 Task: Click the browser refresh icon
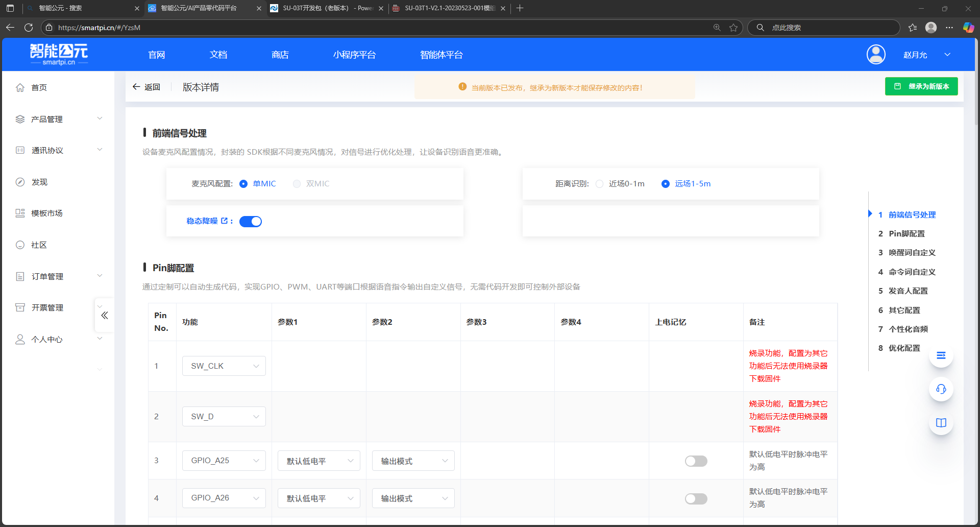(29, 28)
